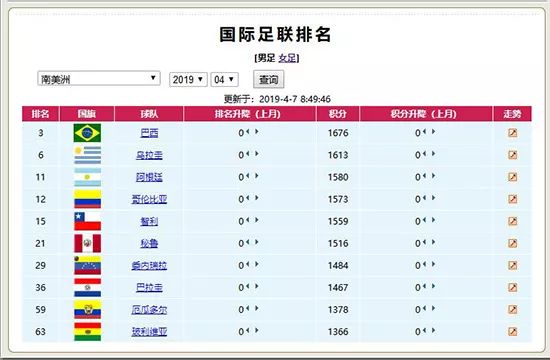Click the 积分升降 (上月) column header

coord(426,114)
